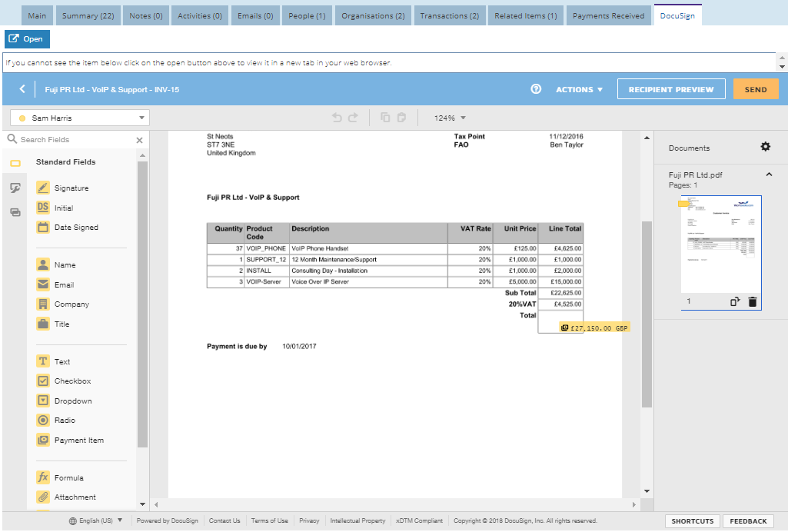Click the paste icon in toolbar
788x532 pixels.
(x=401, y=118)
